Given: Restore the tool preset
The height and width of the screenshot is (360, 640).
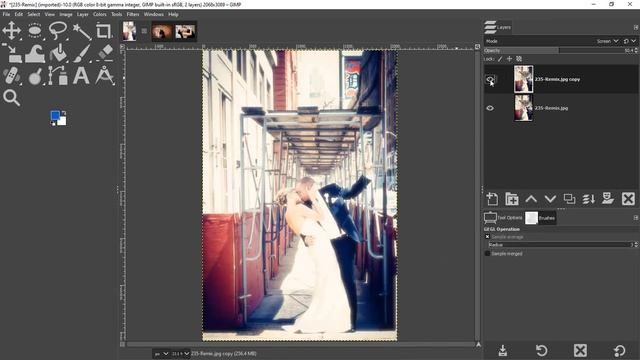Looking at the screenshot, I should point(542,351).
